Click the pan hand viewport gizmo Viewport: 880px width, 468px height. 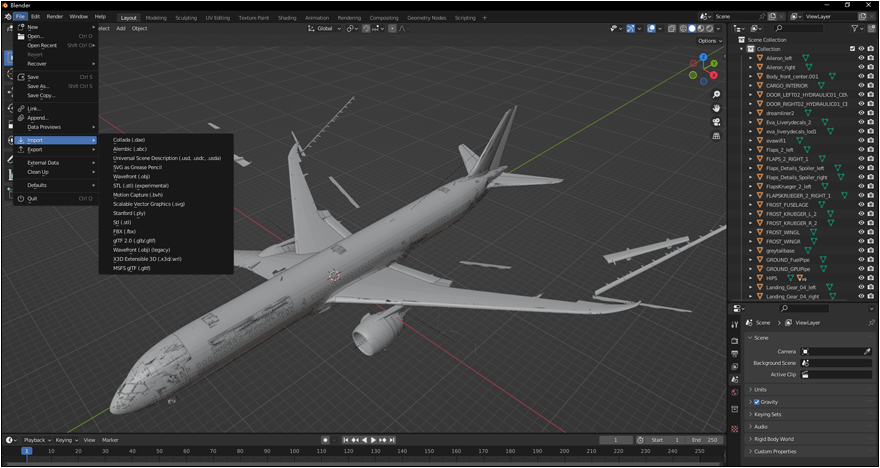pyautogui.click(x=716, y=108)
